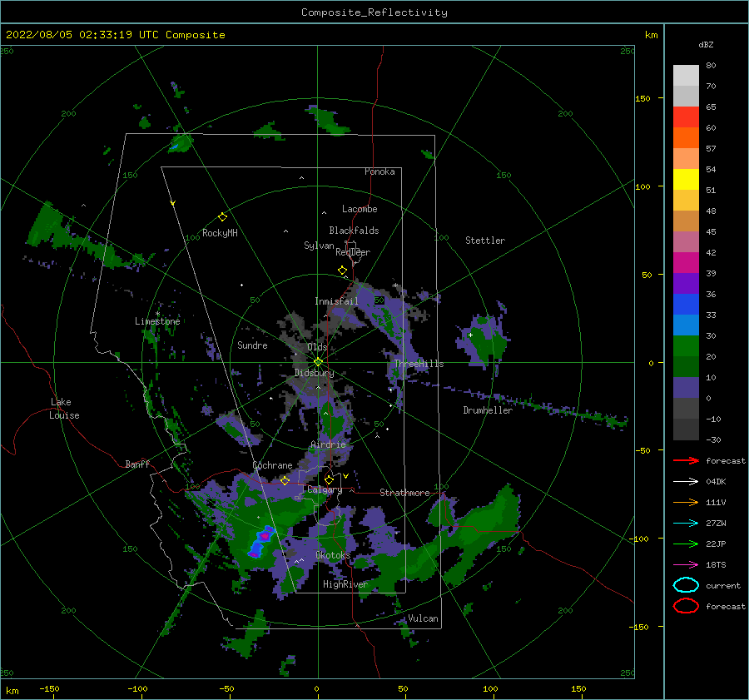Click the cyan current ellipse symbol
The height and width of the screenshot is (700, 749).
tap(686, 585)
